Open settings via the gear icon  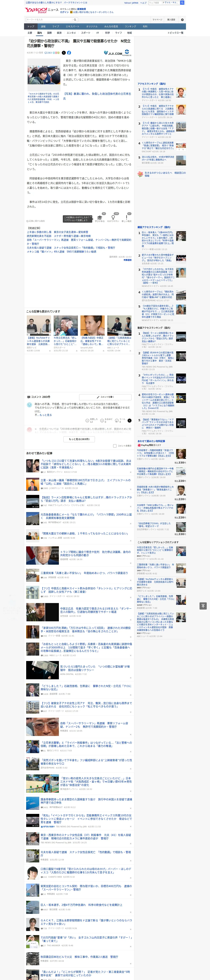[x=182, y=20]
